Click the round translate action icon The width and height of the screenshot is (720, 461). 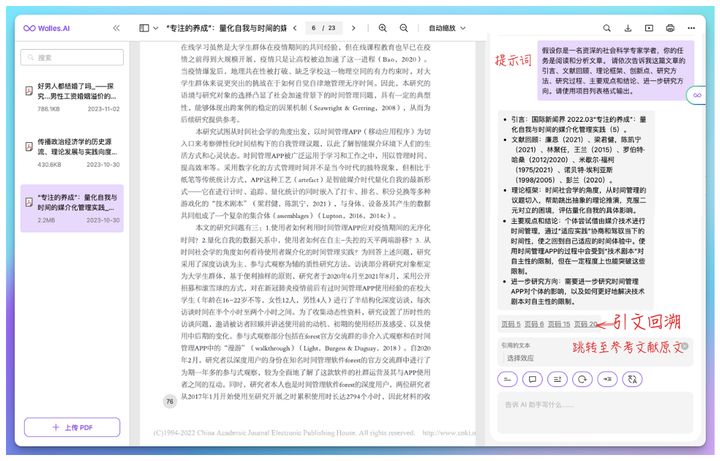point(632,379)
